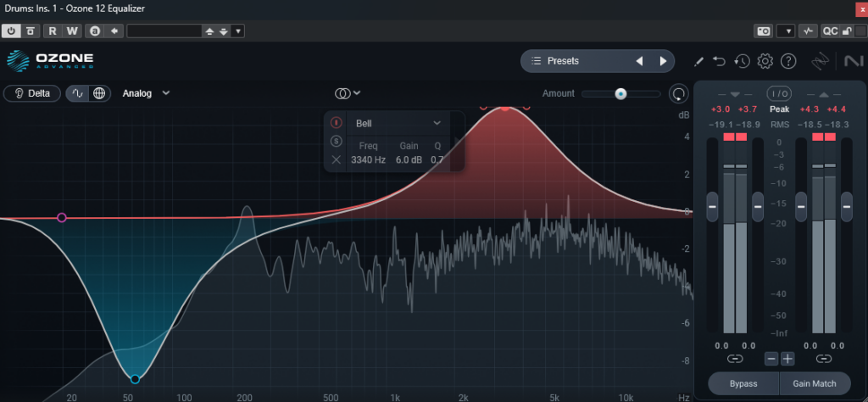Switch to globe spectrum view icon

[99, 93]
